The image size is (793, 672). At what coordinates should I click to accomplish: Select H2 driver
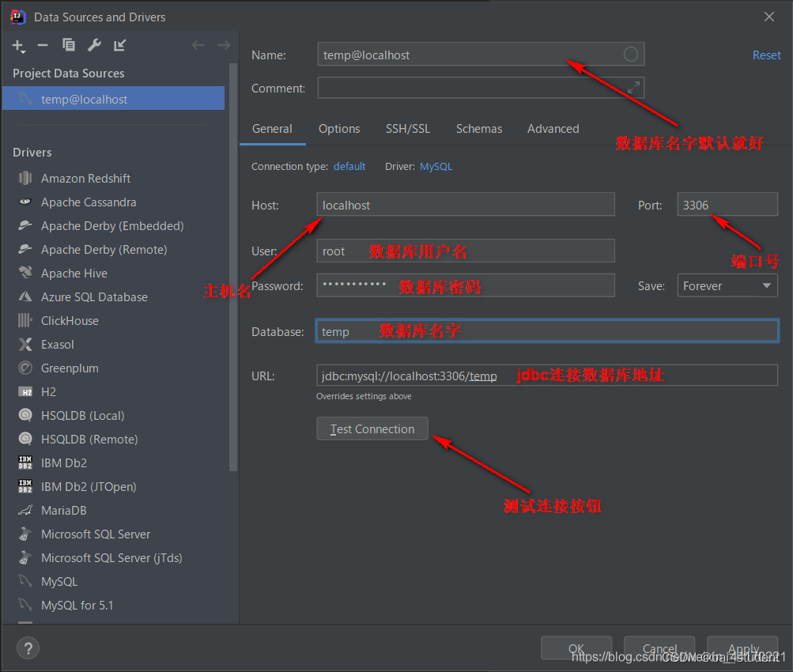[48, 392]
